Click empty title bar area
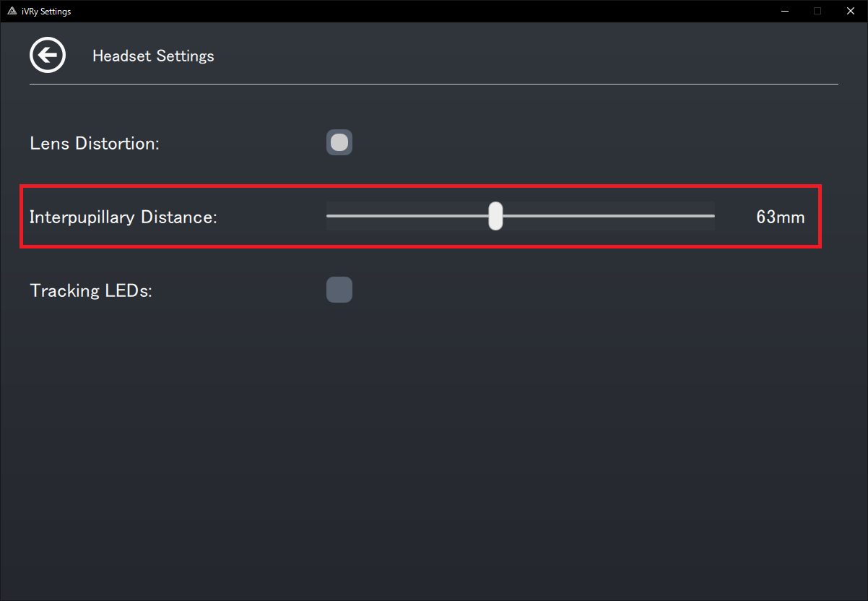 click(x=433, y=11)
